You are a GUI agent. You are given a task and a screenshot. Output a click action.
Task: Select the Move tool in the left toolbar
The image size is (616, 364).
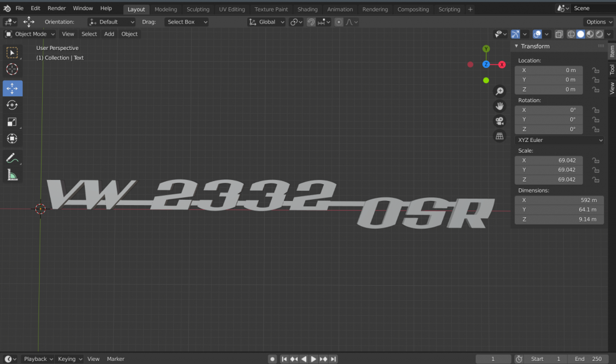[x=12, y=88]
